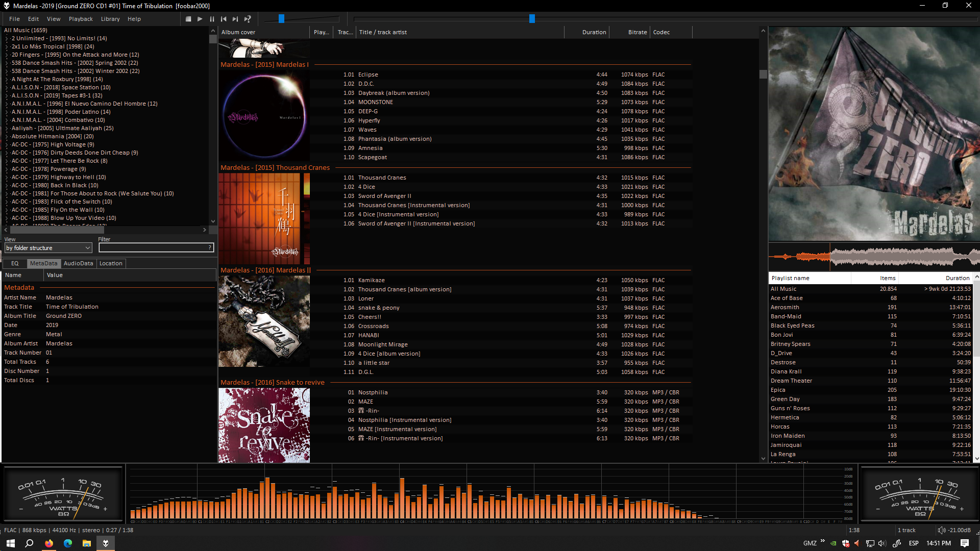Skip to the next track
The width and height of the screenshot is (980, 551).
(235, 19)
